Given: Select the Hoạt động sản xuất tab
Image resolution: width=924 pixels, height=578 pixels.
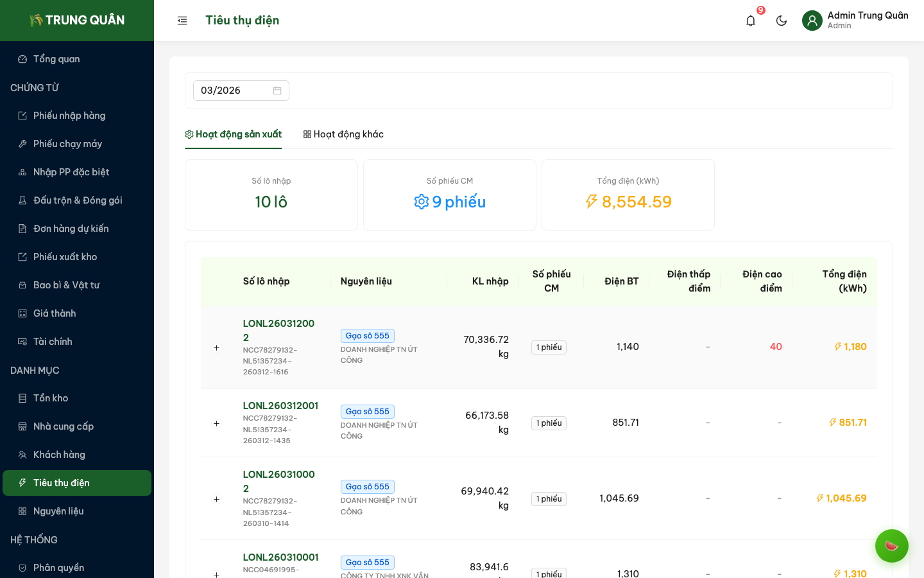Looking at the screenshot, I should [234, 134].
